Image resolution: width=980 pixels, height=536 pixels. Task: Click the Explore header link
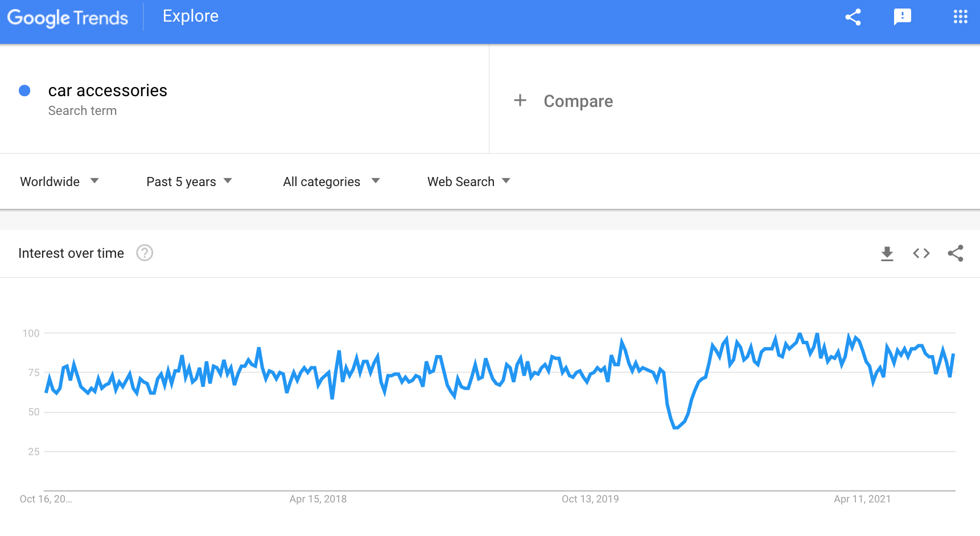pos(190,16)
